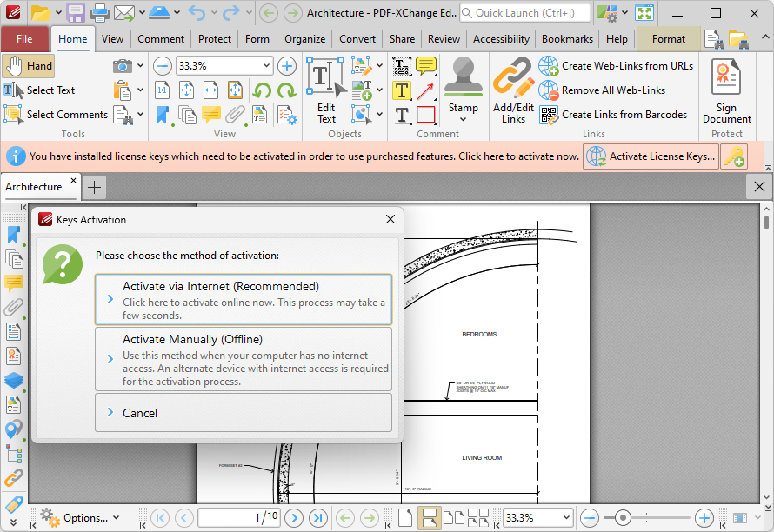Open the Open-file dropdown arrow

point(58,13)
